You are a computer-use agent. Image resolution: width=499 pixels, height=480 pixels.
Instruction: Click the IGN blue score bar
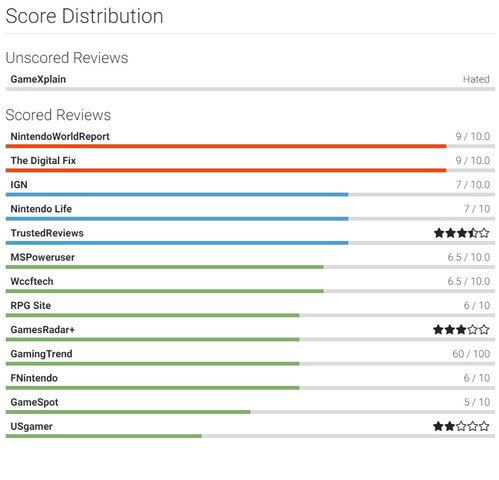point(177,194)
